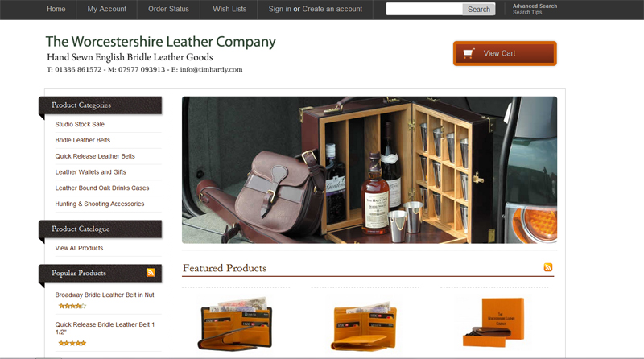Click the five-star rating under Quick Release Belt
Image resolution: width=644 pixels, height=359 pixels.
(x=72, y=343)
